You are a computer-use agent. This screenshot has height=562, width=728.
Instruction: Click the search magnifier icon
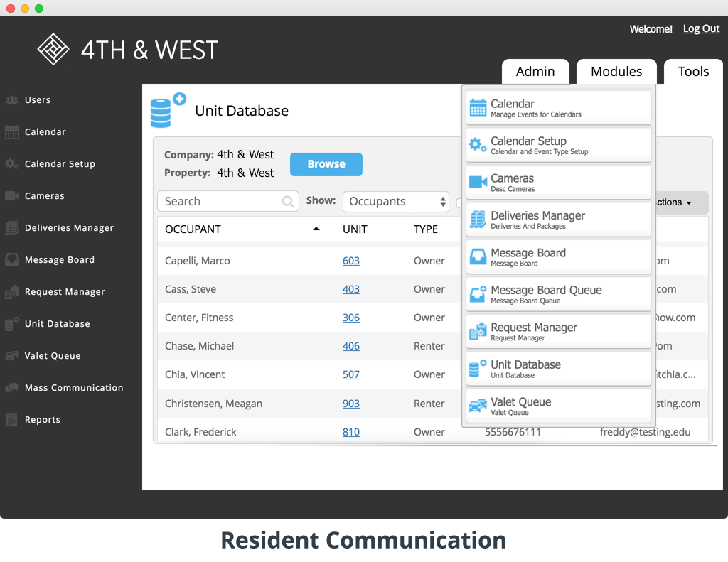pyautogui.click(x=288, y=202)
